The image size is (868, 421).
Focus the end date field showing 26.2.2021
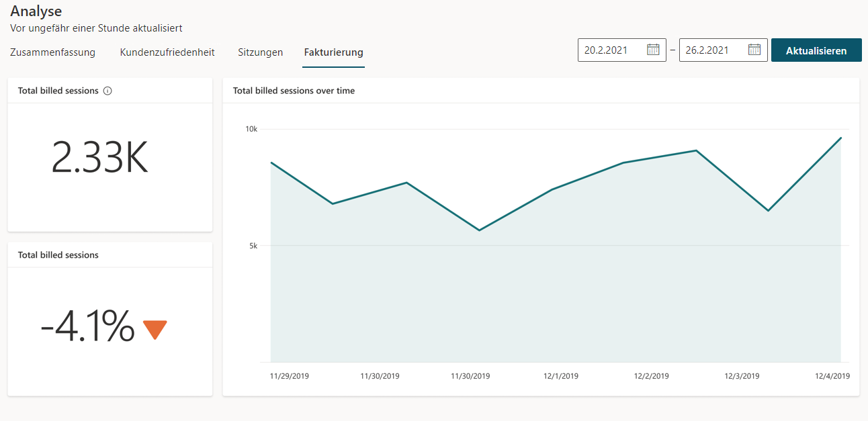(712, 50)
